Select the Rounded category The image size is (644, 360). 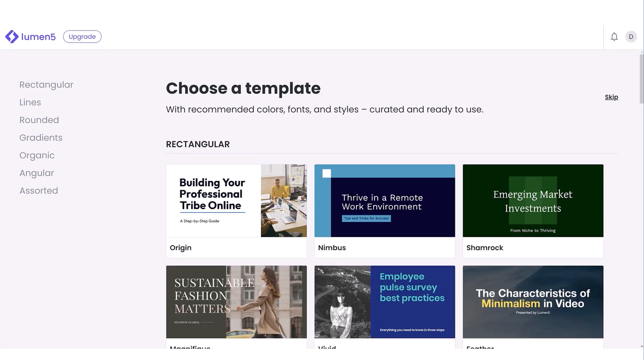(x=39, y=120)
